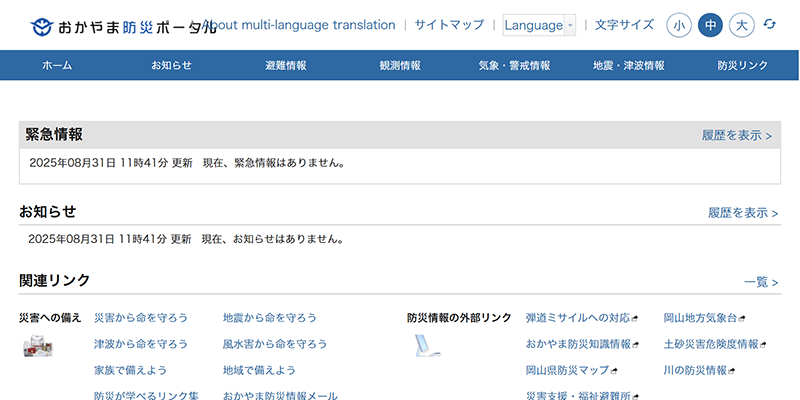Open 津波から命を守ろう link
Image resolution: width=800 pixels, height=400 pixels.
pyautogui.click(x=141, y=344)
